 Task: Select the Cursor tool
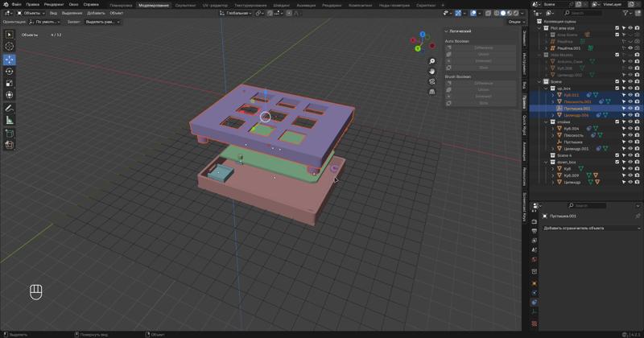(x=10, y=47)
